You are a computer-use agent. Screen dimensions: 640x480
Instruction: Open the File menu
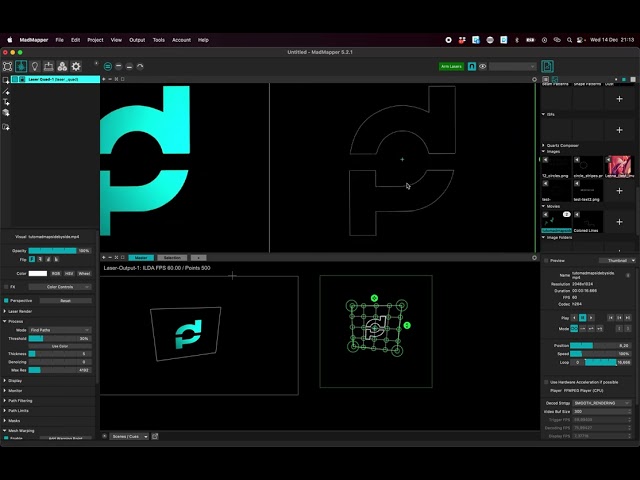click(x=60, y=40)
